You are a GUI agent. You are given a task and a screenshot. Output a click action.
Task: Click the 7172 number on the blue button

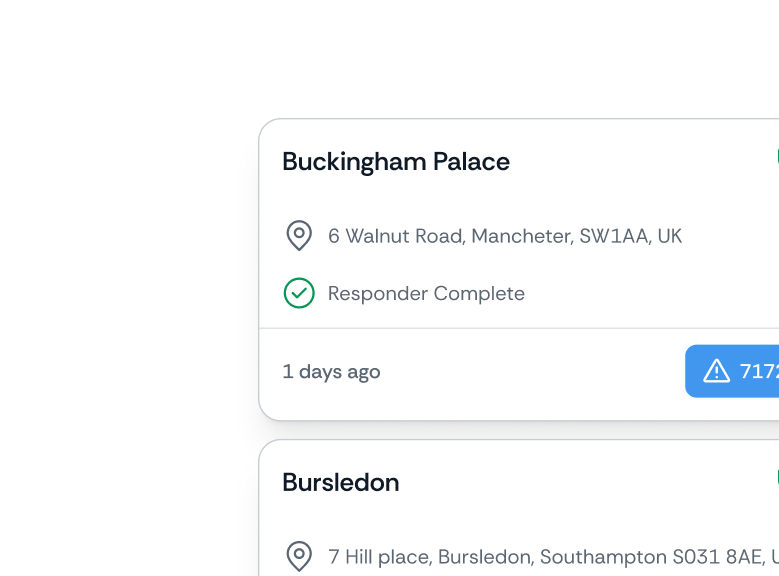tap(759, 372)
